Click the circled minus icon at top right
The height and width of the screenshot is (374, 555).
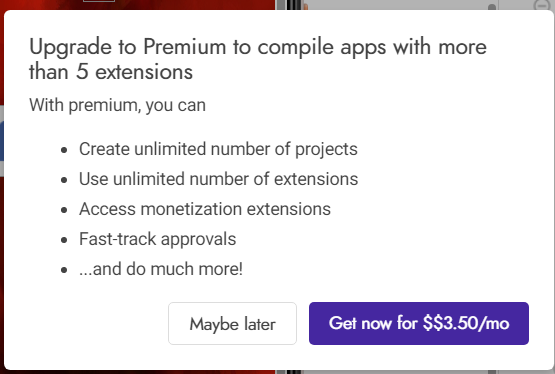pos(542,5)
